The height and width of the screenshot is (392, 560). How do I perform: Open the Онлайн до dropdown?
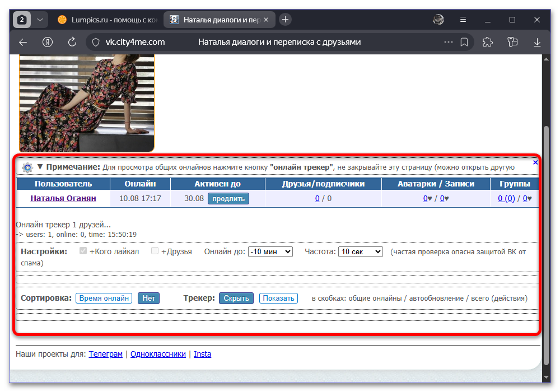[x=270, y=251]
